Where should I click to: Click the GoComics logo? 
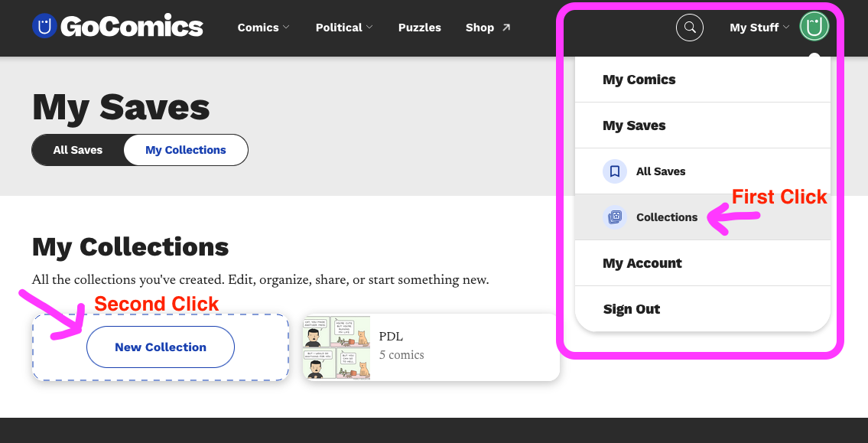pos(117,27)
